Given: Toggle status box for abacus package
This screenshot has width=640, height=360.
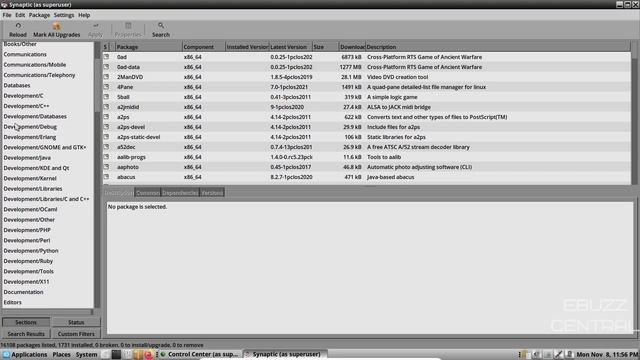Looking at the screenshot, I should pyautogui.click(x=107, y=177).
